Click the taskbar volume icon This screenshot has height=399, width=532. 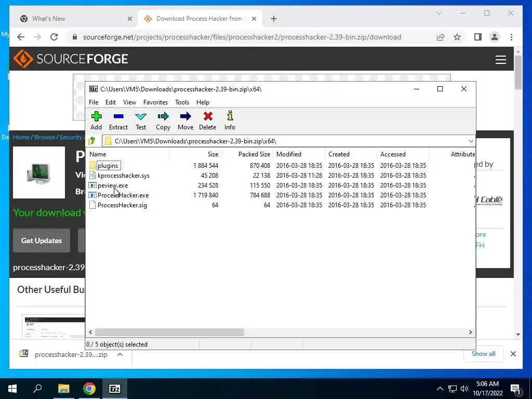pyautogui.click(x=464, y=389)
